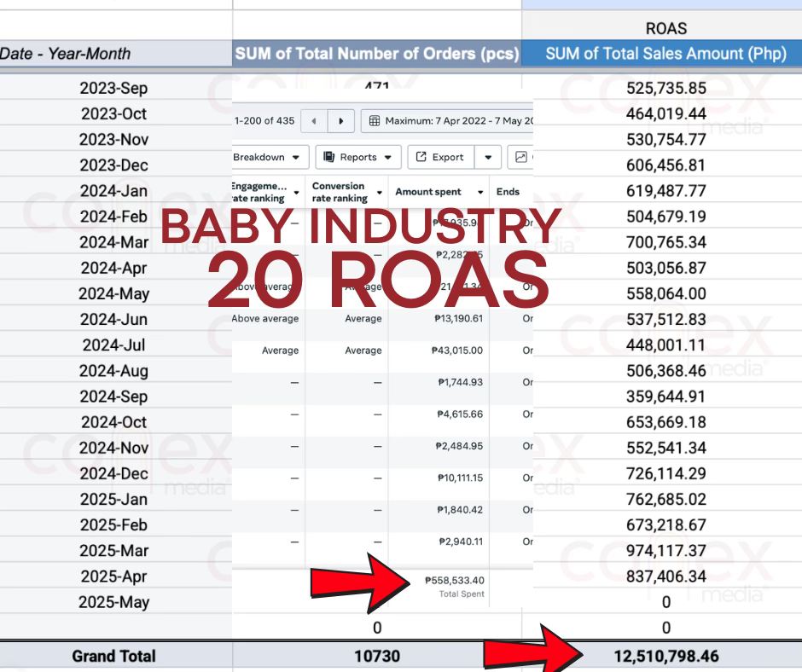Select sales cell 700,765.34
Screen dimensions: 802x672
[666, 242]
